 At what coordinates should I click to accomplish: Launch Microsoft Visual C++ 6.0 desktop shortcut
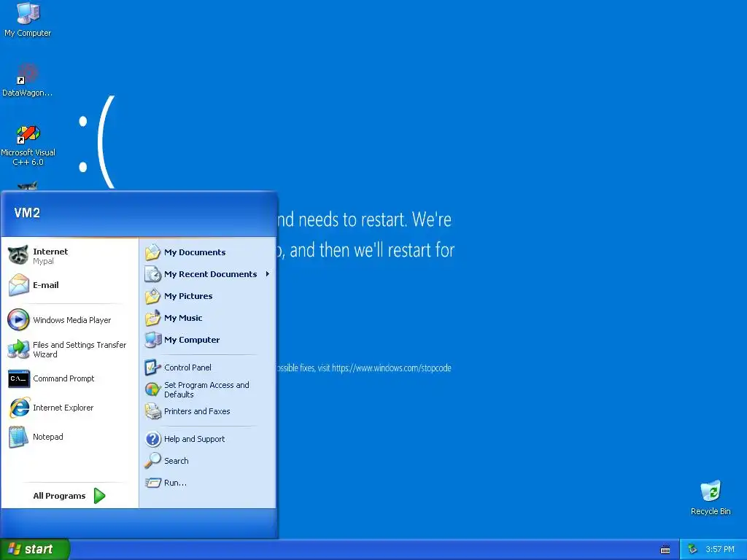(x=28, y=144)
